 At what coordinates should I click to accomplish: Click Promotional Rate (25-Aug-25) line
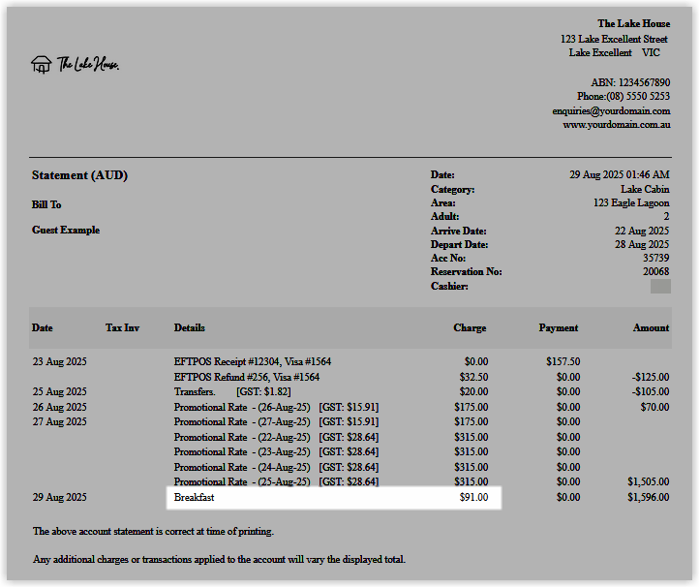[276, 481]
